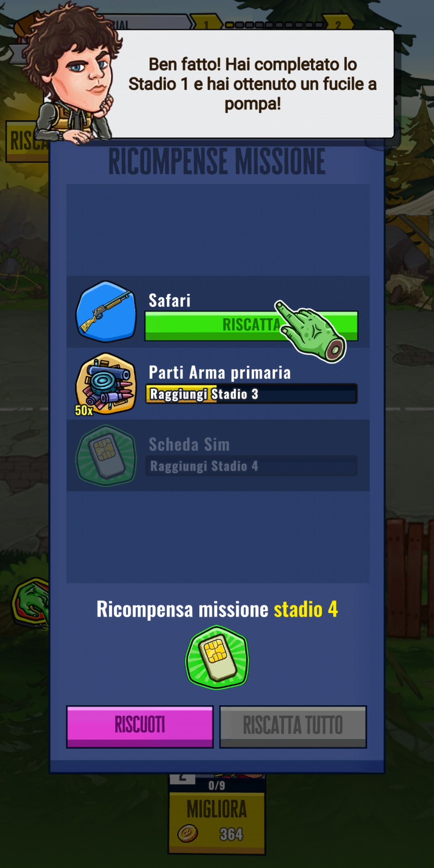Tap the greyed Scheda Sim card icon
The height and width of the screenshot is (868, 434).
tap(106, 455)
